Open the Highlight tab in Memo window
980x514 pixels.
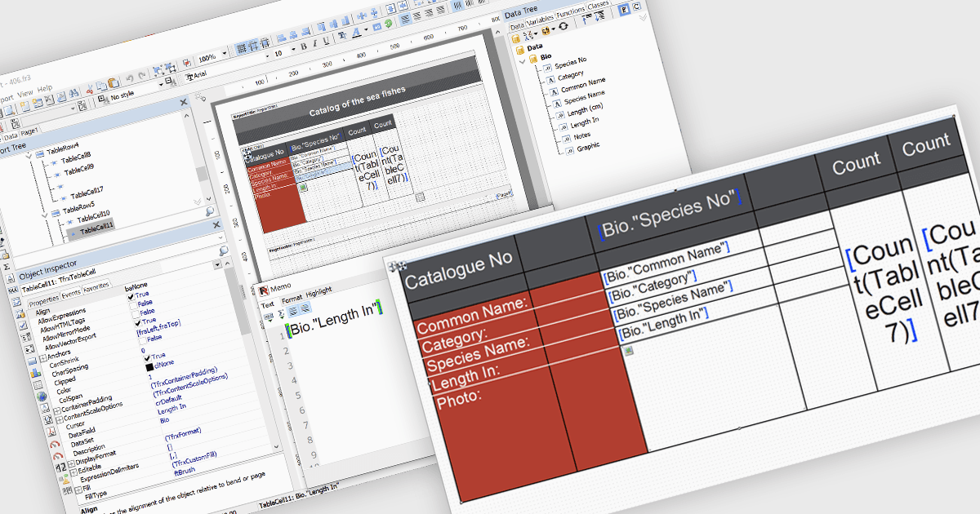(318, 291)
